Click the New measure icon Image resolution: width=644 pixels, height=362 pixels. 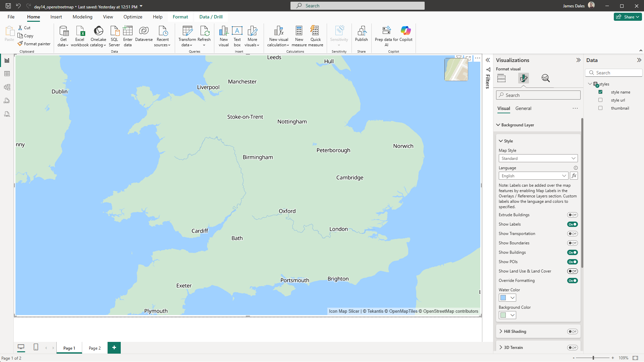point(299,35)
